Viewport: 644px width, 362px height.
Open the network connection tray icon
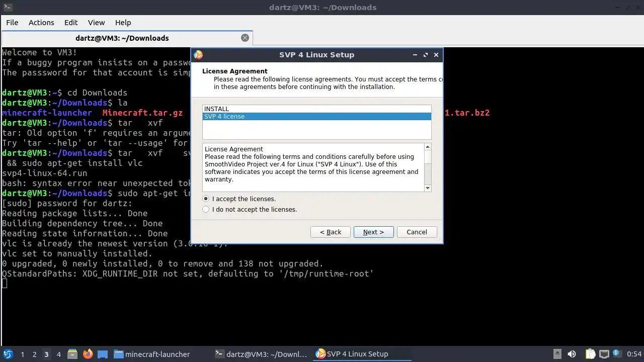pos(604,354)
